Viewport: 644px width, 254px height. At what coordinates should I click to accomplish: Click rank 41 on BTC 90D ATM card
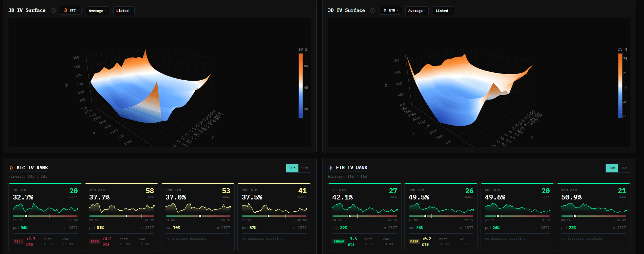tap(303, 191)
